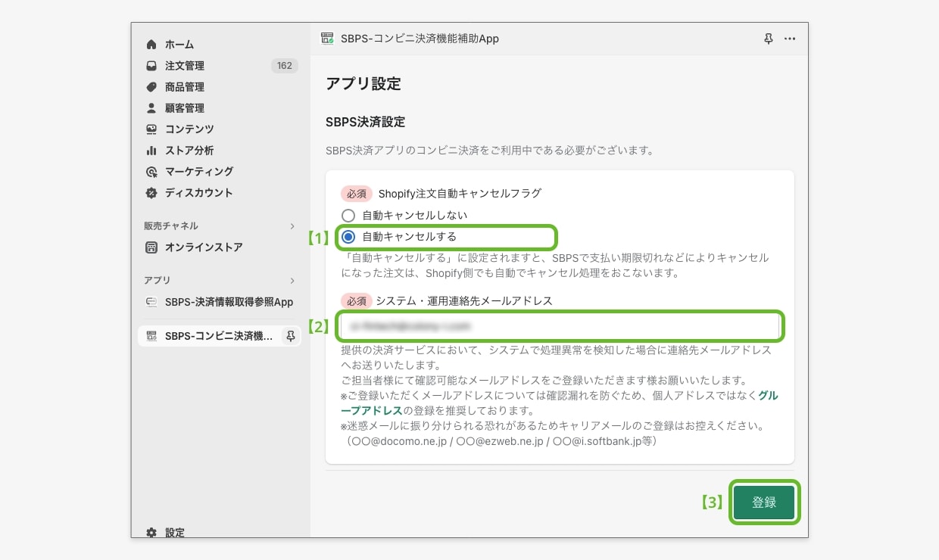This screenshot has height=560, width=939.
Task: Click the SBPS-決済情報取得参照App icon
Action: 151,302
